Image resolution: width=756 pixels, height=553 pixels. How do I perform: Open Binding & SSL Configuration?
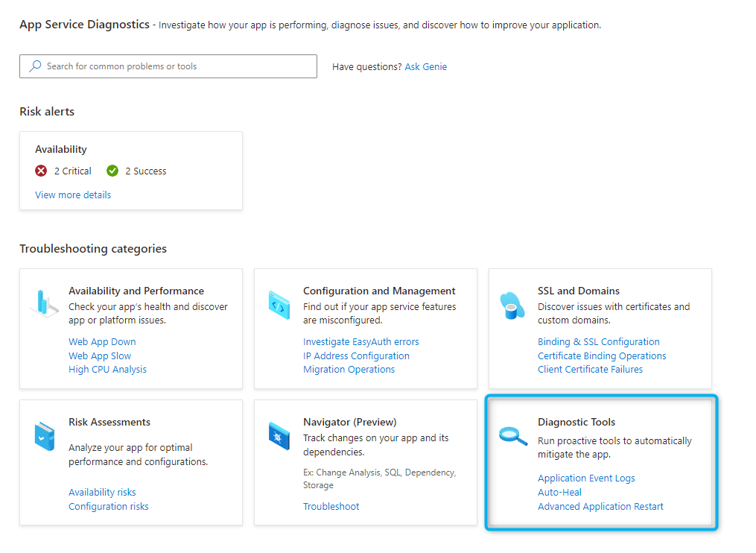click(598, 342)
